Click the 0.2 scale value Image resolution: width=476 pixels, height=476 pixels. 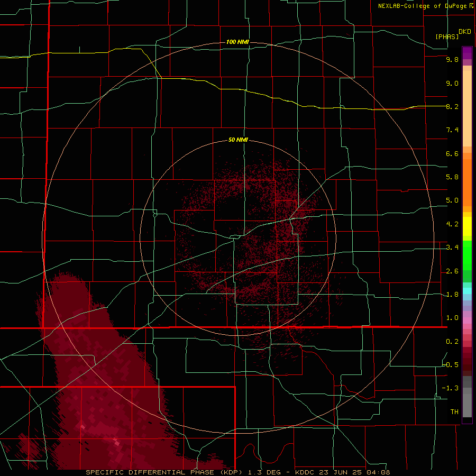click(452, 342)
